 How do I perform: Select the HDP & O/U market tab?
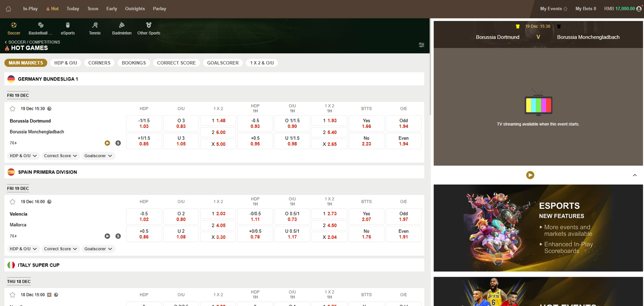pyautogui.click(x=66, y=63)
